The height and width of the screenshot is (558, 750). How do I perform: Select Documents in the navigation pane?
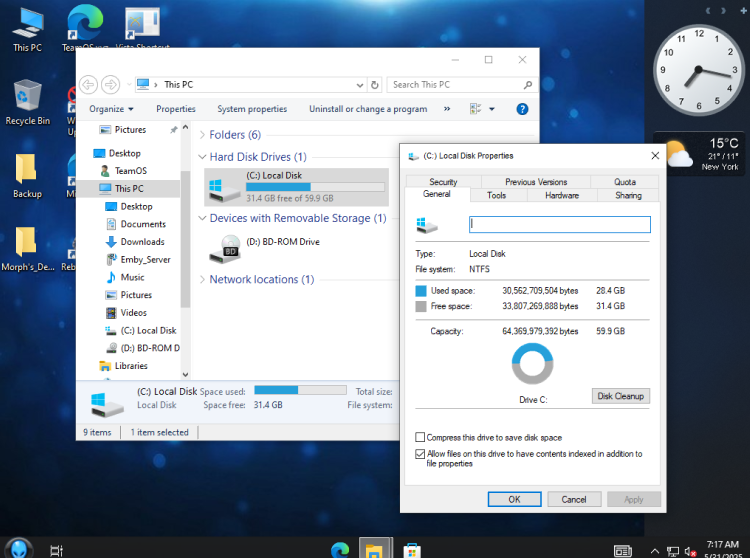point(143,224)
